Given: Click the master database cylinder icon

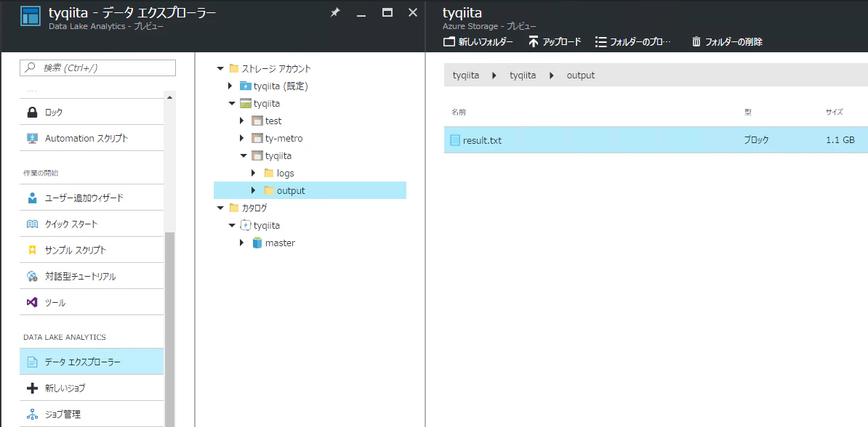Looking at the screenshot, I should tap(257, 243).
